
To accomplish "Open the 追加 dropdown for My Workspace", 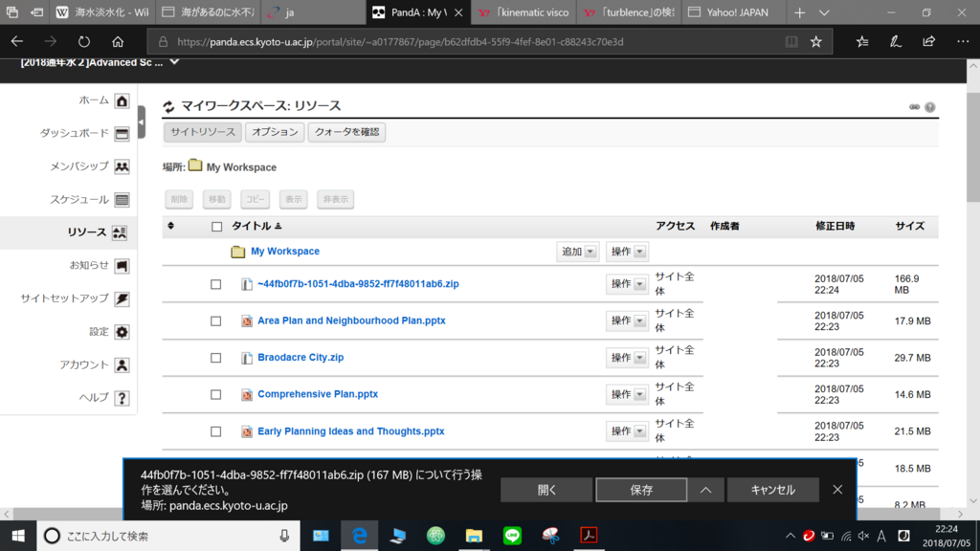I will pyautogui.click(x=577, y=250).
